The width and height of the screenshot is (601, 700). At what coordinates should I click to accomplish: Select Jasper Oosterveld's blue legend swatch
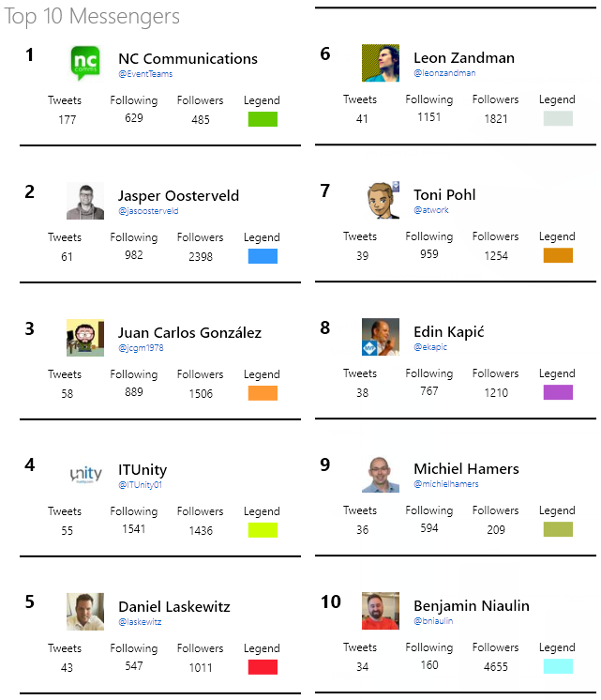point(263,256)
